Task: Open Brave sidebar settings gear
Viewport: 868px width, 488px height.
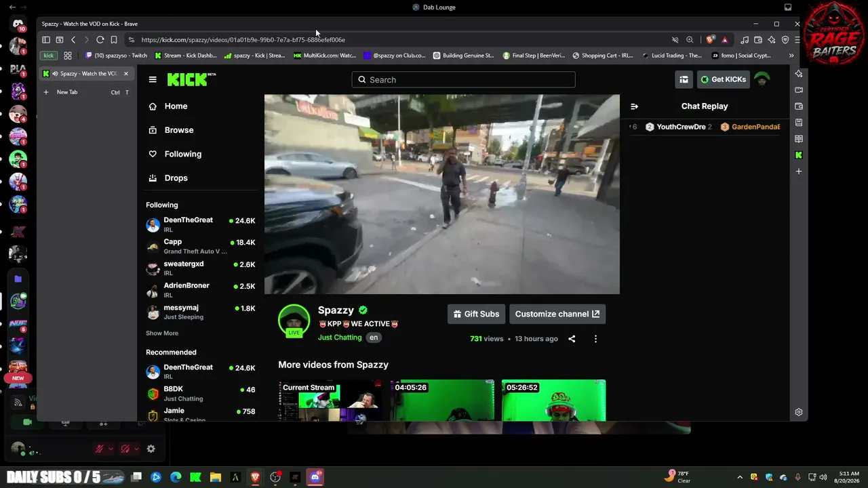Action: pos(799,412)
